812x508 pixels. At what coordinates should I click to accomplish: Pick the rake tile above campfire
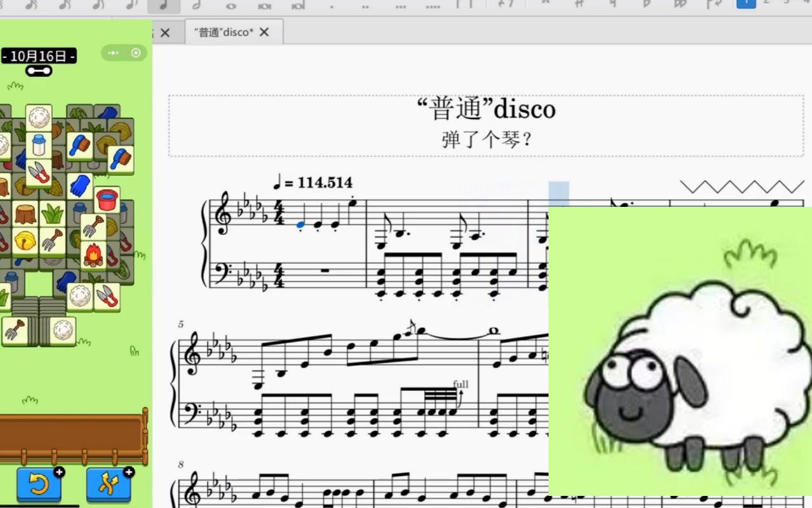(x=93, y=227)
